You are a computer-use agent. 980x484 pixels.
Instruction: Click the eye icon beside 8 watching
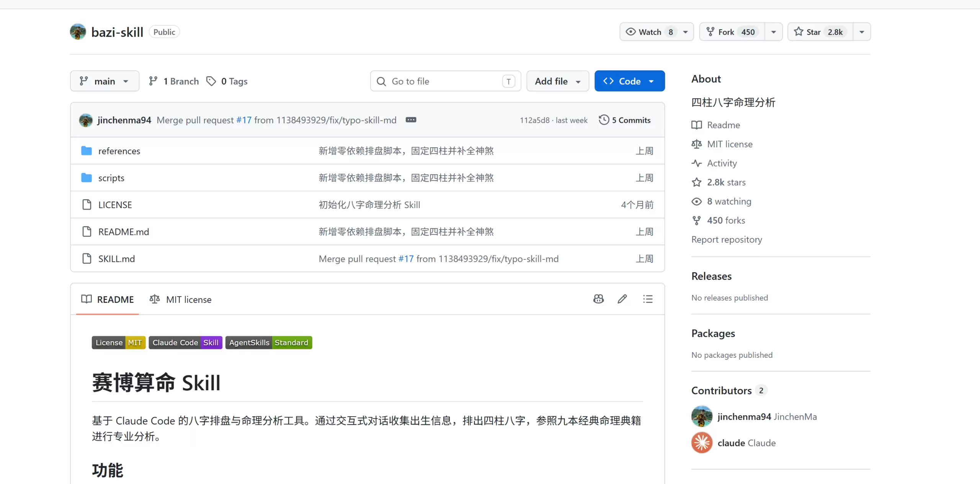(697, 202)
